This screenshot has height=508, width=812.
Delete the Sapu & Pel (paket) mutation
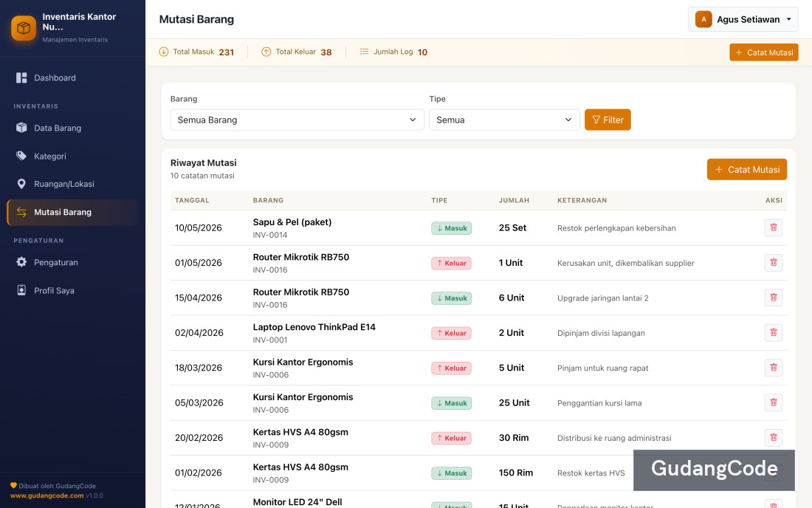(773, 228)
